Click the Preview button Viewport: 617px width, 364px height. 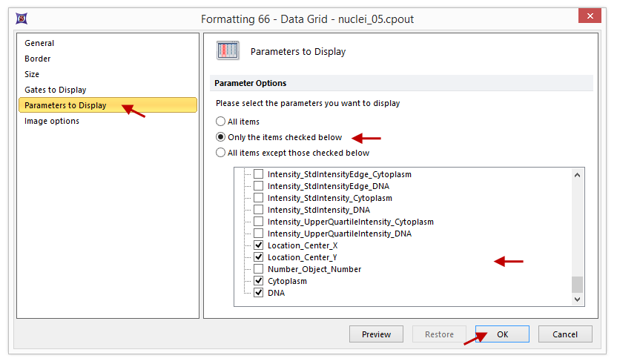point(376,334)
